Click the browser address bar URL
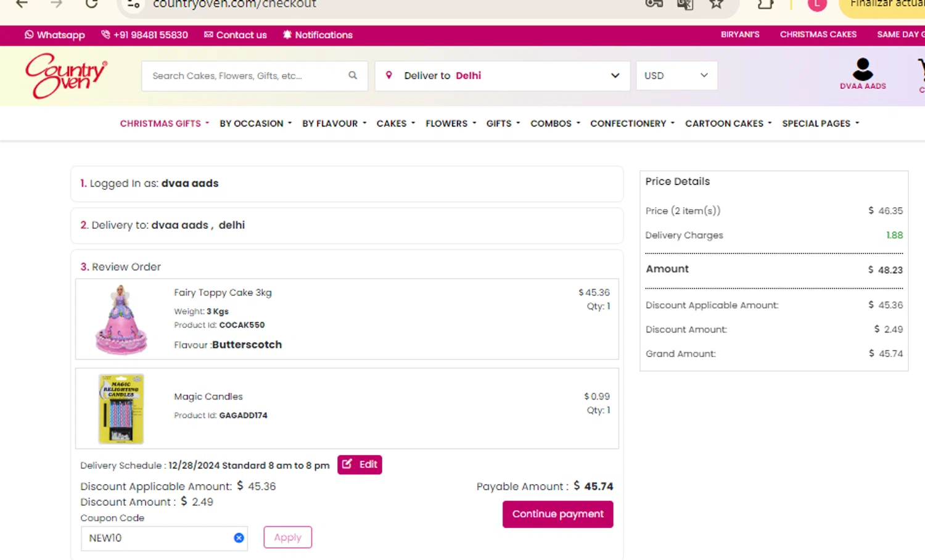Image resolution: width=925 pixels, height=560 pixels. coord(234,4)
